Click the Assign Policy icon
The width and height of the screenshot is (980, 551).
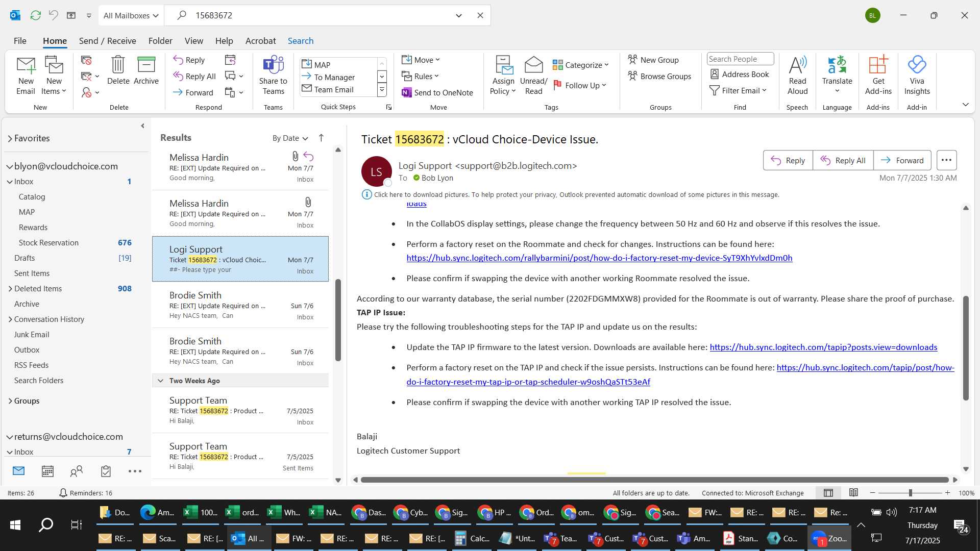pyautogui.click(x=503, y=76)
